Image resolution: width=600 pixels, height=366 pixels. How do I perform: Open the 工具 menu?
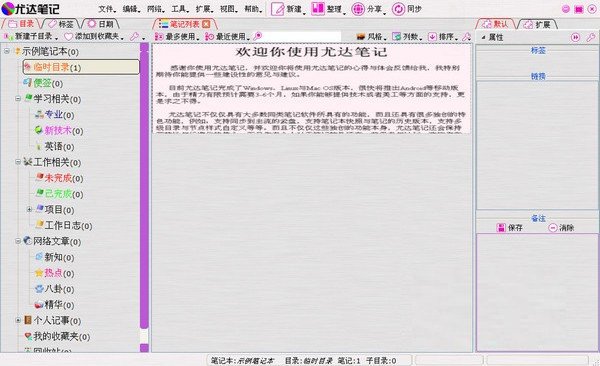click(179, 9)
